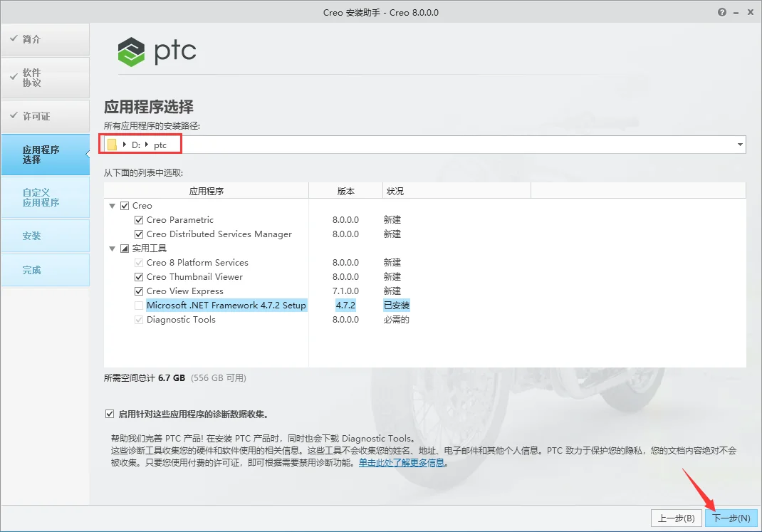
Task: Open the 自定义应用程序 step
Action: 45,197
